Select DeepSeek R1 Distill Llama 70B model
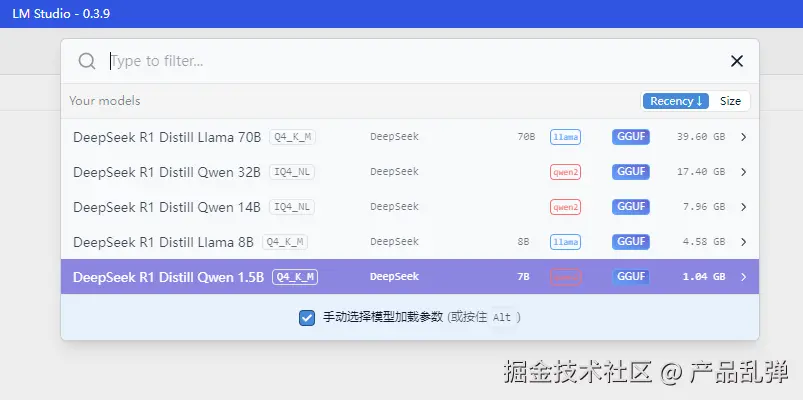The image size is (803, 400). (x=410, y=137)
